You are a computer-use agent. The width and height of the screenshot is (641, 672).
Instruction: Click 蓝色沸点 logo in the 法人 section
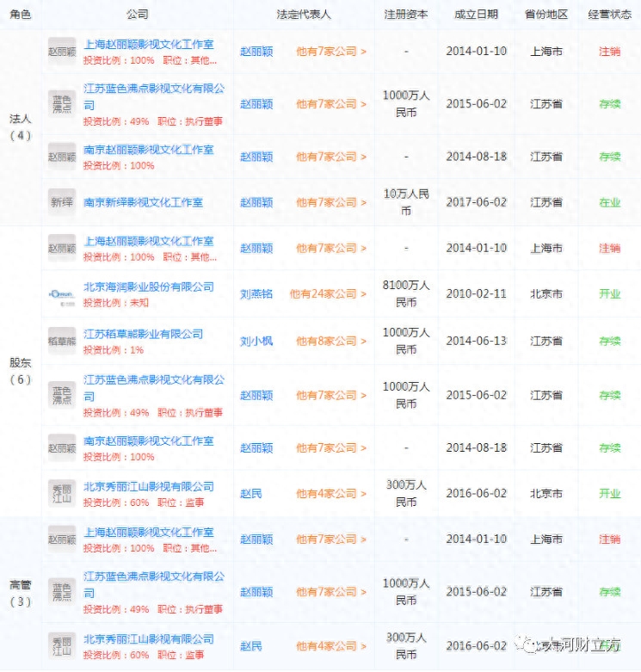[x=62, y=104]
